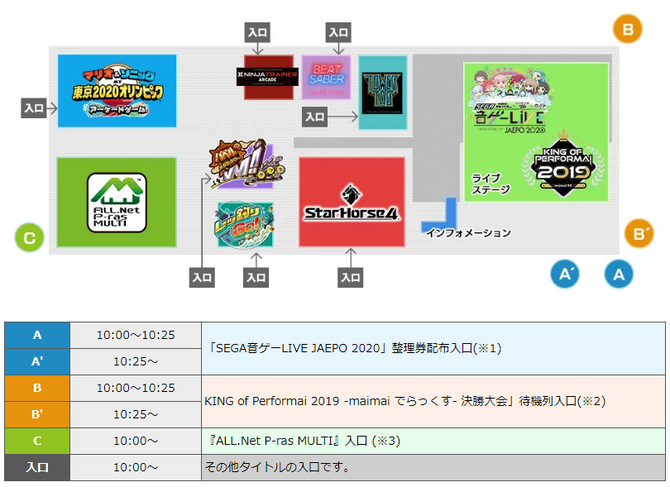Click the 10:00～ time in 入口 row
Screen dimensions: 670x487
[135, 467]
